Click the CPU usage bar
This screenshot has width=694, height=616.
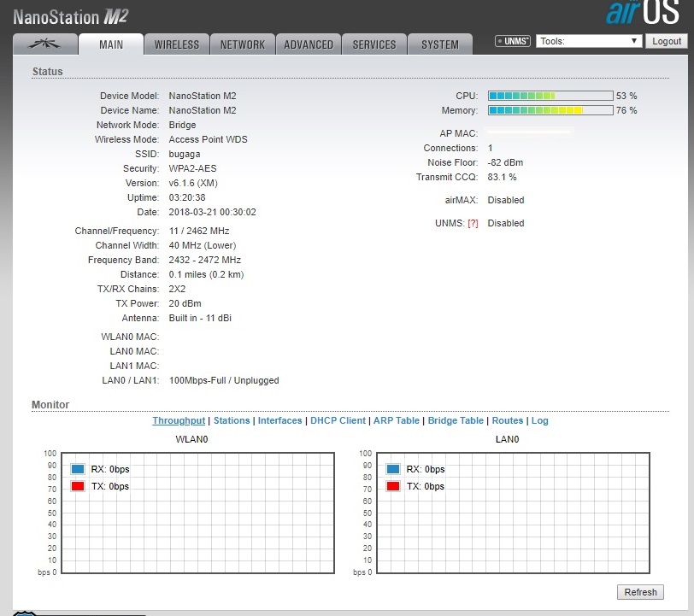tap(550, 96)
